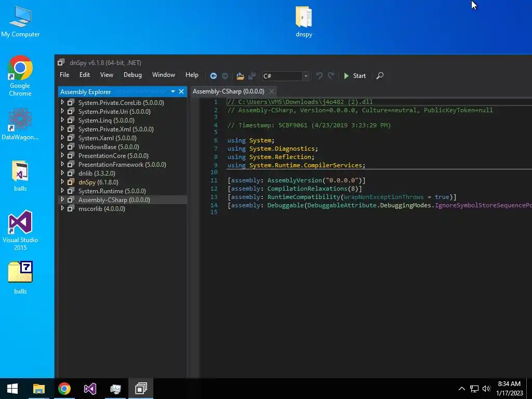Viewport: 532px width, 399px height.
Task: Expand mscorlib (4.0.0.0) node
Action: [62, 208]
